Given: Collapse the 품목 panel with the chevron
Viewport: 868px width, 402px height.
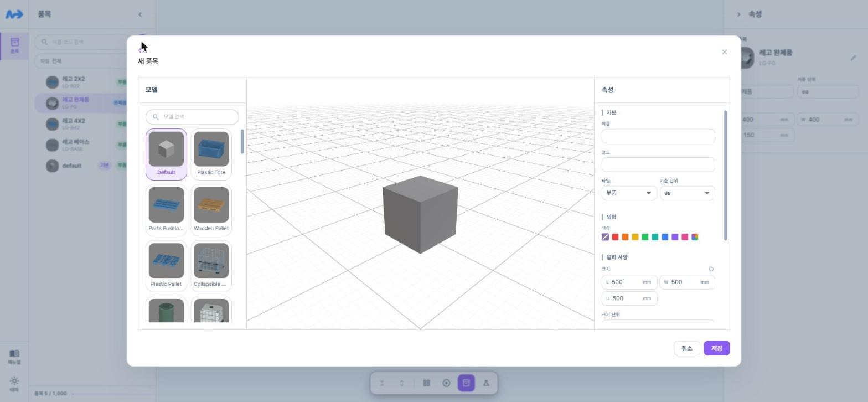Looking at the screenshot, I should (139, 14).
